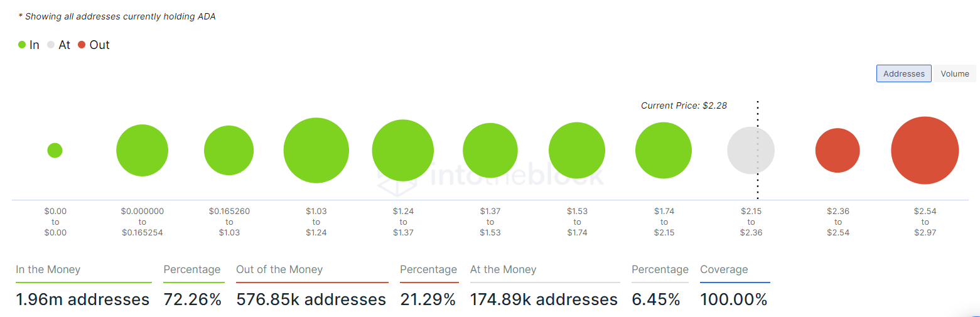Switch to the Volume view
Viewport: 980px width, 317px height.
pos(955,73)
